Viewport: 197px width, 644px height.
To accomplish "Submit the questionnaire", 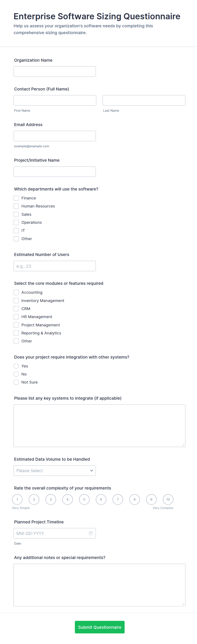I will [100, 627].
